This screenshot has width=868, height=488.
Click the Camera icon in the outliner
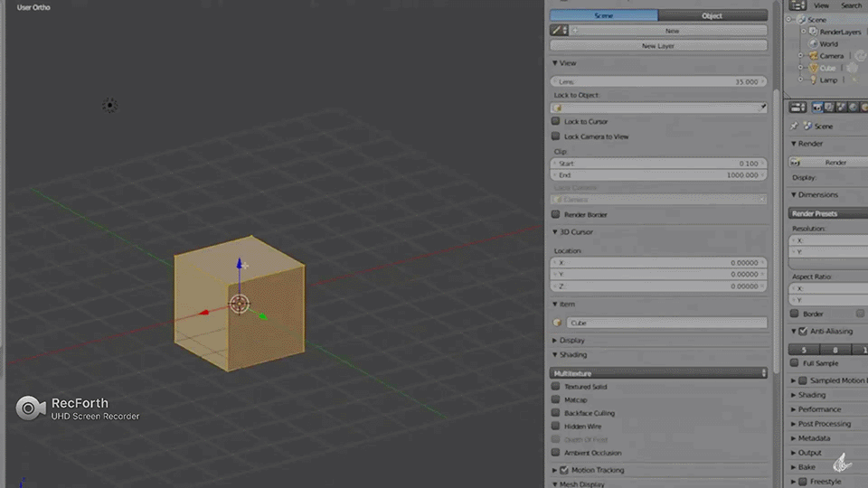coord(813,56)
